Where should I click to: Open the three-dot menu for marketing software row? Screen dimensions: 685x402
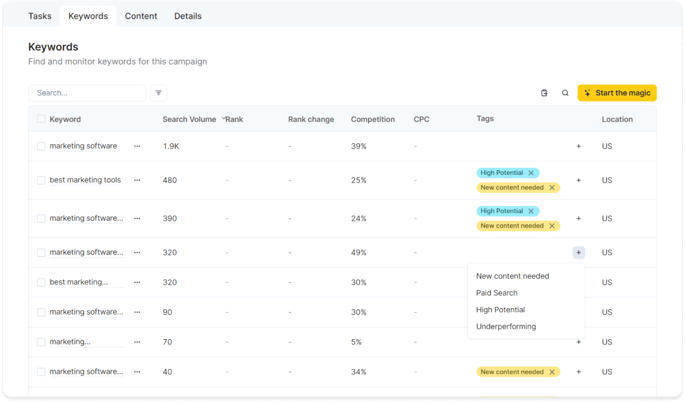coord(137,146)
